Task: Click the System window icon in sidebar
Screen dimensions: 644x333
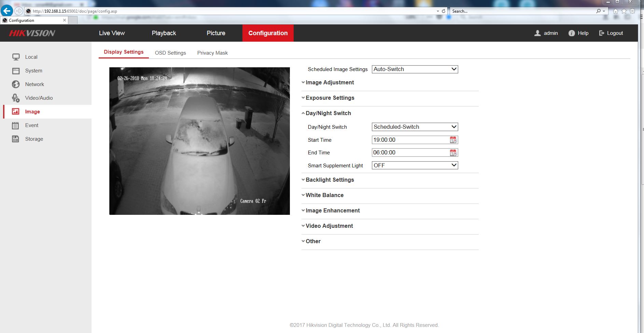Action: (x=16, y=71)
